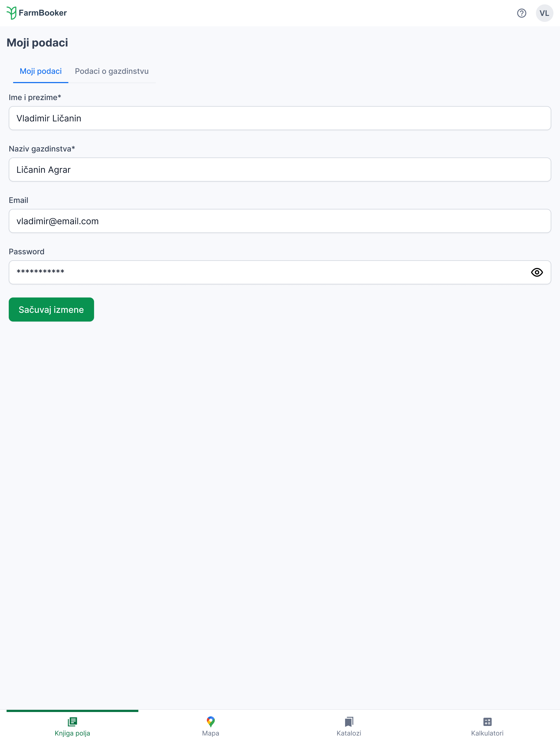The width and height of the screenshot is (560, 747).
Task: Click the Knjiga polja book icon
Action: [x=72, y=722]
